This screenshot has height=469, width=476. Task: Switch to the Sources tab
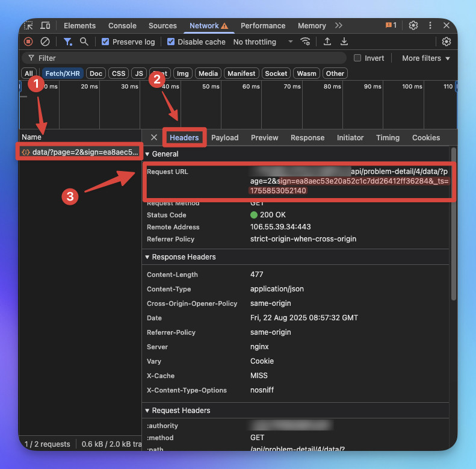click(162, 25)
